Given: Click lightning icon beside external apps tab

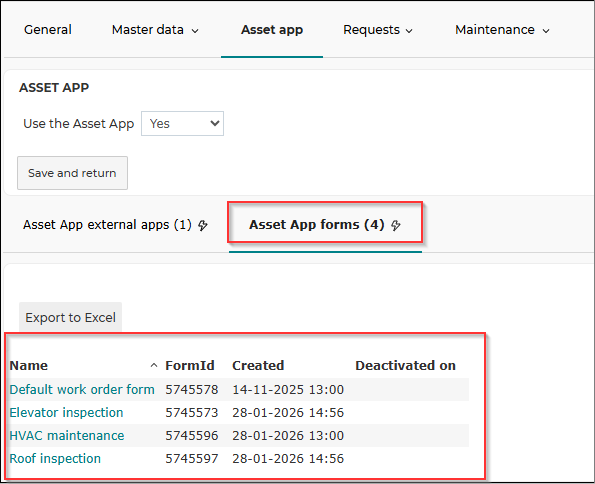Looking at the screenshot, I should [203, 225].
